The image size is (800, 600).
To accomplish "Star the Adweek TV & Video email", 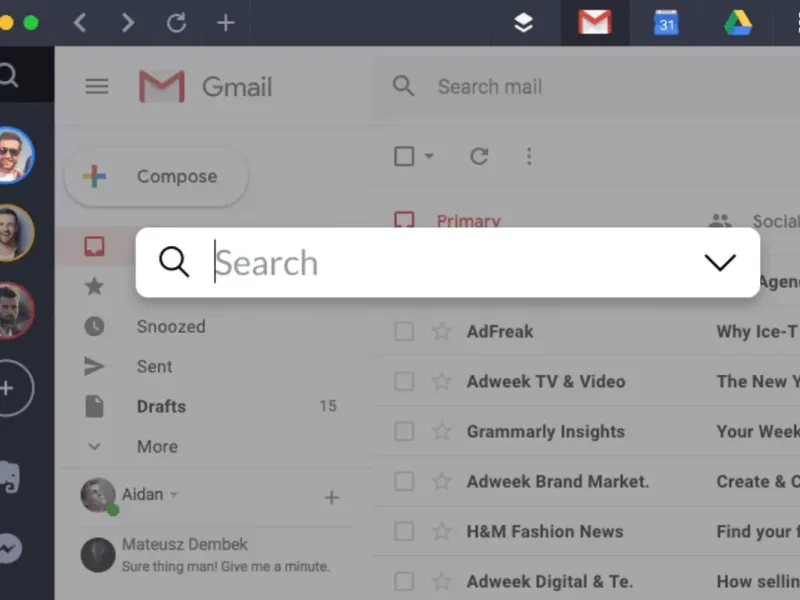I will [442, 382].
